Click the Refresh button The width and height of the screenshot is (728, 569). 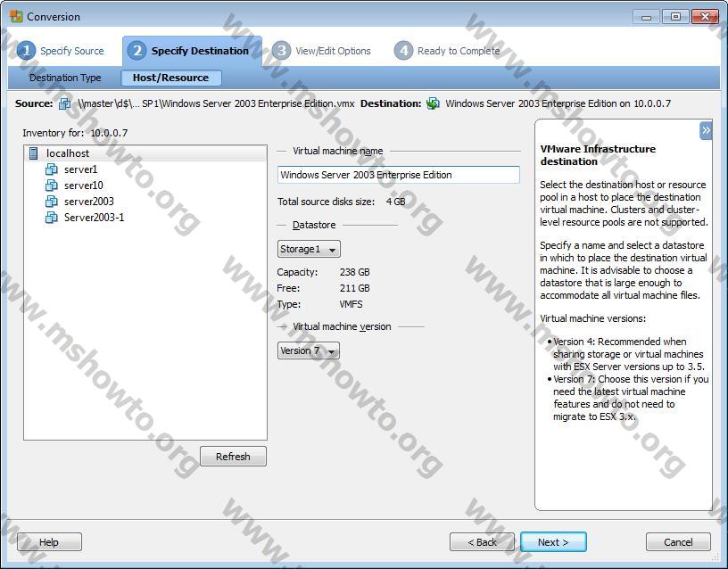click(x=233, y=457)
